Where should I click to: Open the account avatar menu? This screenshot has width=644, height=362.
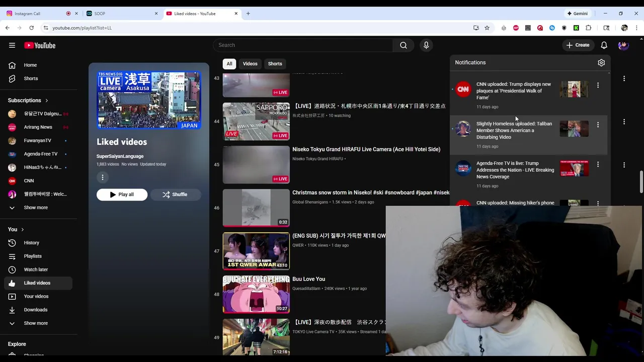[x=623, y=45]
